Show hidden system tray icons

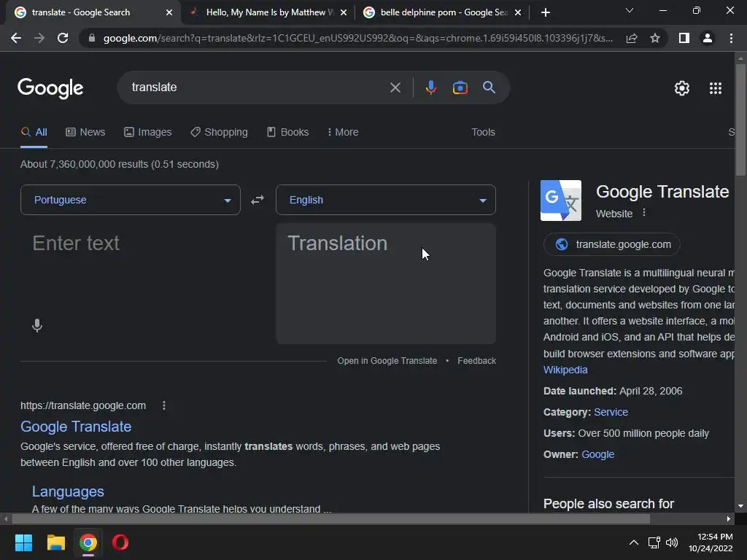click(634, 542)
